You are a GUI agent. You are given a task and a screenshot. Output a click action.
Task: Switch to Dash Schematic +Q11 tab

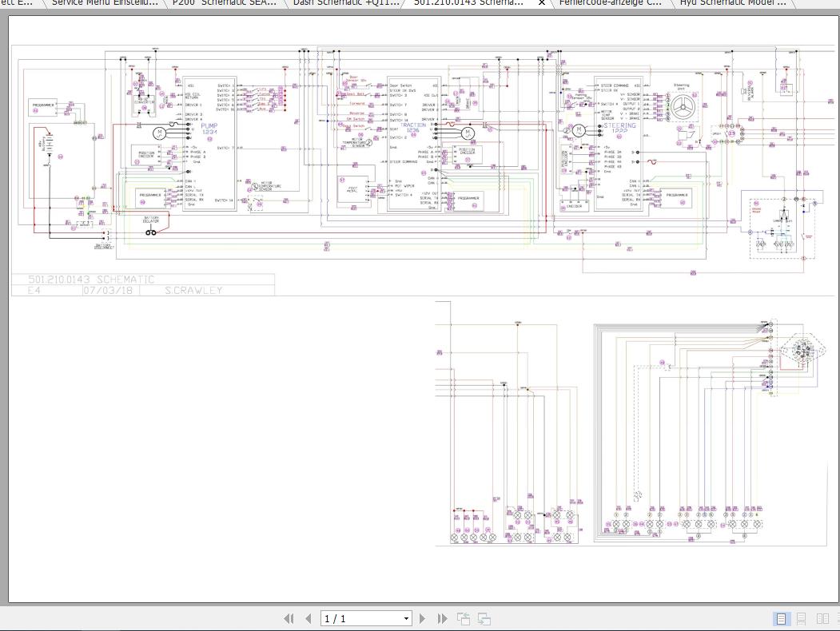point(345,3)
